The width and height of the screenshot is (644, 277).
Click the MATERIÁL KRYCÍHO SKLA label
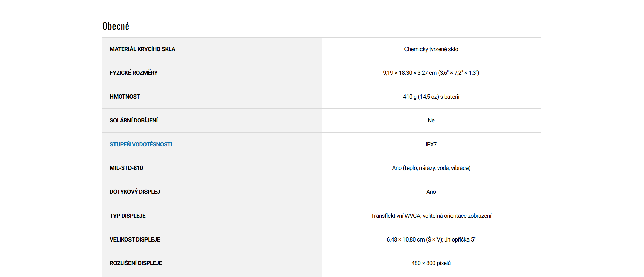tap(142, 49)
